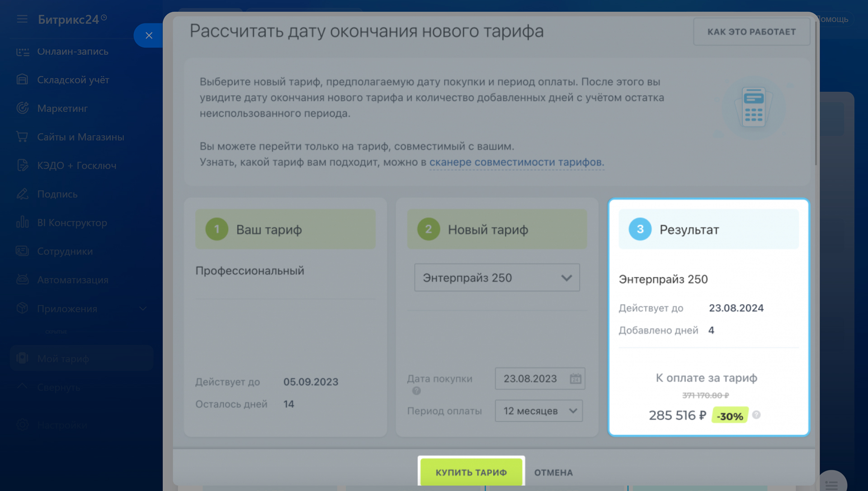Viewport: 868px width, 491px height.
Task: Click the "Профессиональный" tariff name
Action: tap(250, 270)
